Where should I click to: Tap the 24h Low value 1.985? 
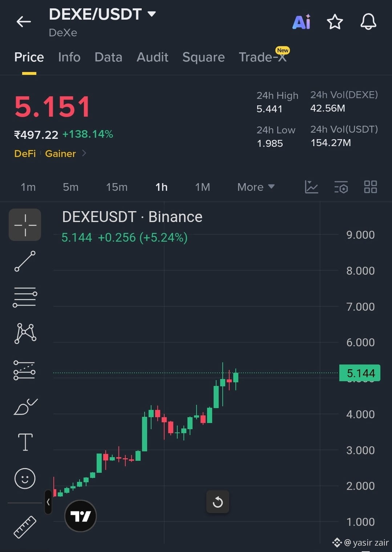(x=270, y=144)
